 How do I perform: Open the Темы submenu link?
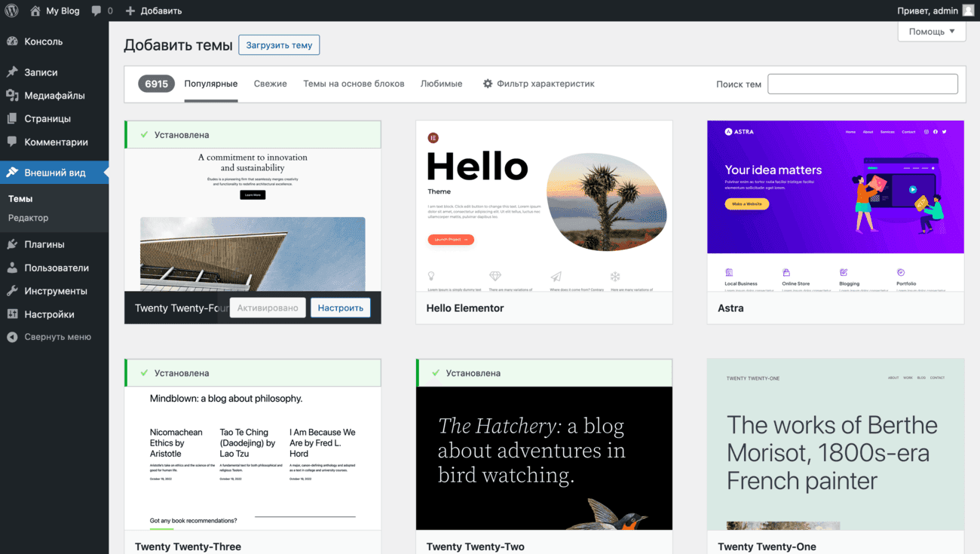click(x=20, y=199)
